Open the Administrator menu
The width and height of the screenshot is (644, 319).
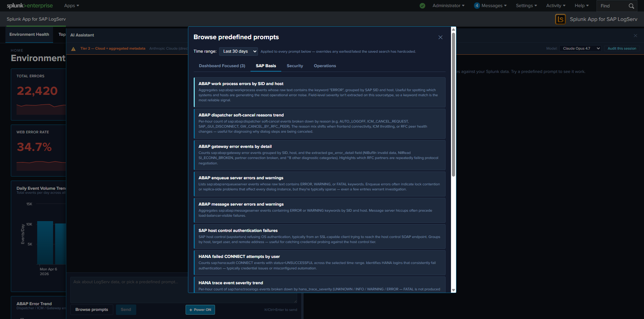448,6
